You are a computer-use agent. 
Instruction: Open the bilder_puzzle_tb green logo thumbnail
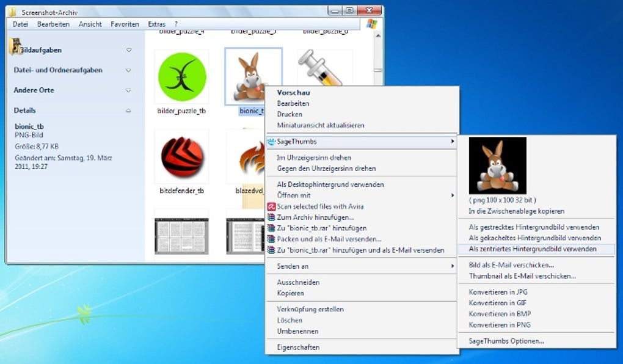pos(182,77)
